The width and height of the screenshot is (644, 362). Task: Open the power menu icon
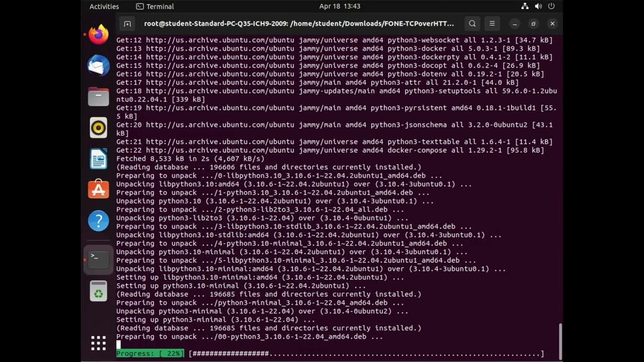tap(551, 7)
